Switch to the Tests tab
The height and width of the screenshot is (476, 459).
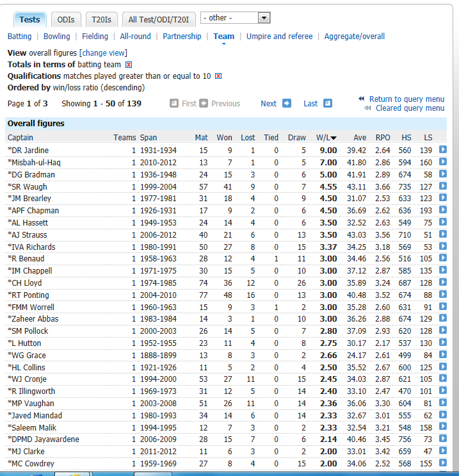pyautogui.click(x=29, y=20)
